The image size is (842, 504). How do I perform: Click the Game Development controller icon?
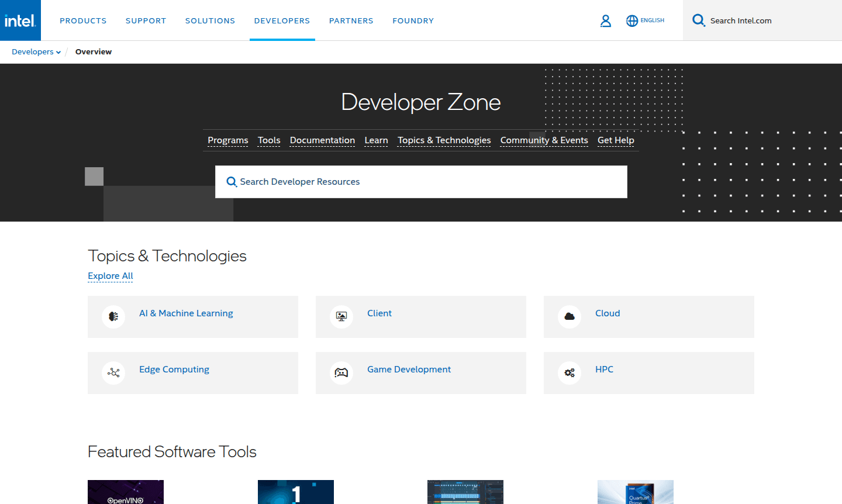tap(341, 372)
